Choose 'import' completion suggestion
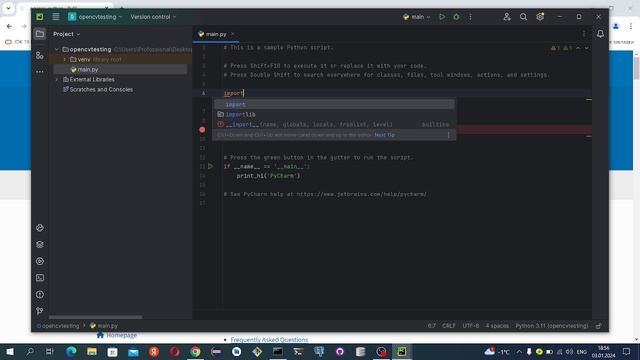The height and width of the screenshot is (360, 640). (334, 104)
